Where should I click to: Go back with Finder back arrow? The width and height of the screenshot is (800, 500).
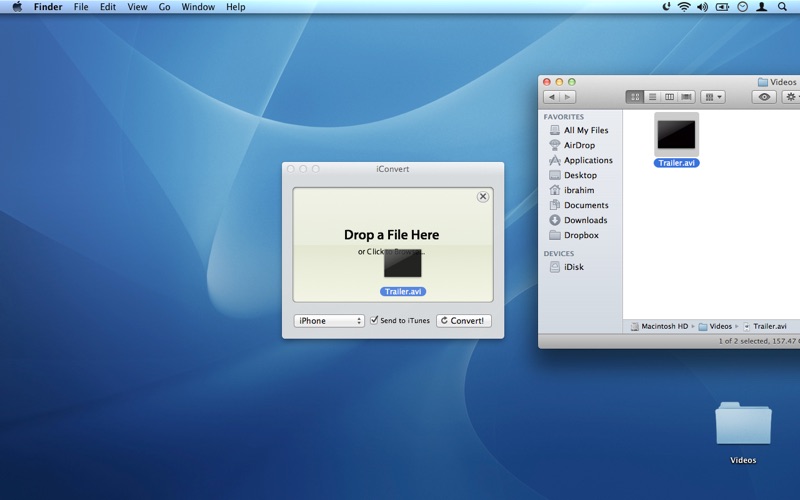tap(551, 97)
